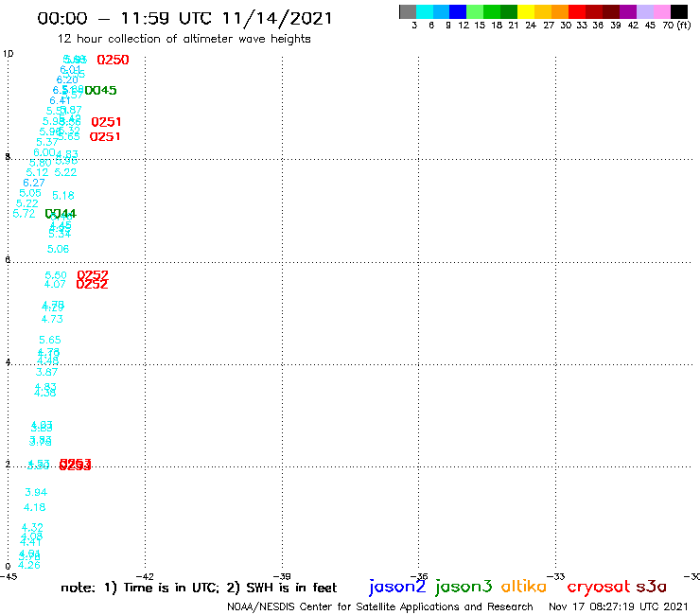Click wave height value '5.50'
Image resolution: width=700 pixels, height=615 pixels.
pos(56,275)
